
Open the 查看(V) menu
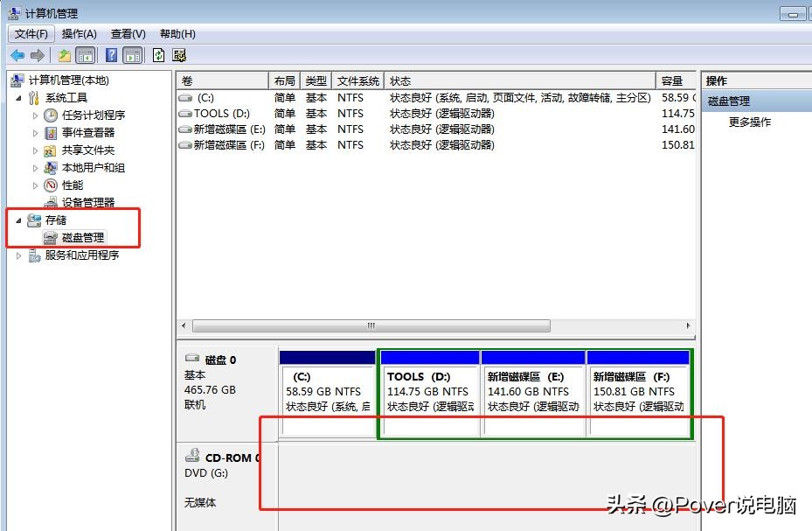click(127, 33)
